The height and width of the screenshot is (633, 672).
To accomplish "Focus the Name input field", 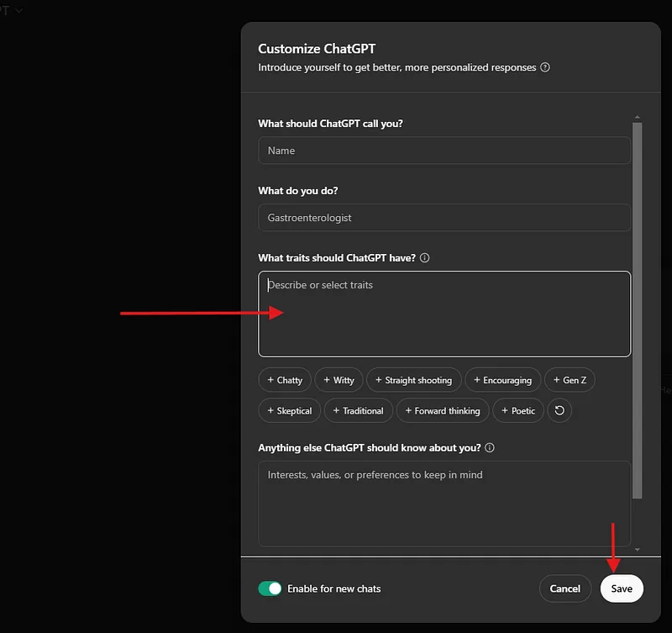I will (x=444, y=150).
